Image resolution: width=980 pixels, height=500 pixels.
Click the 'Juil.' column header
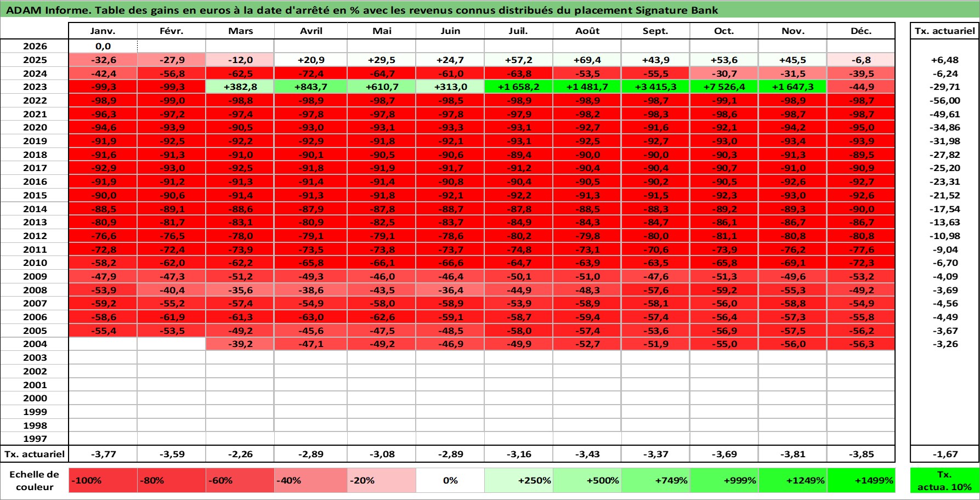coord(519,31)
